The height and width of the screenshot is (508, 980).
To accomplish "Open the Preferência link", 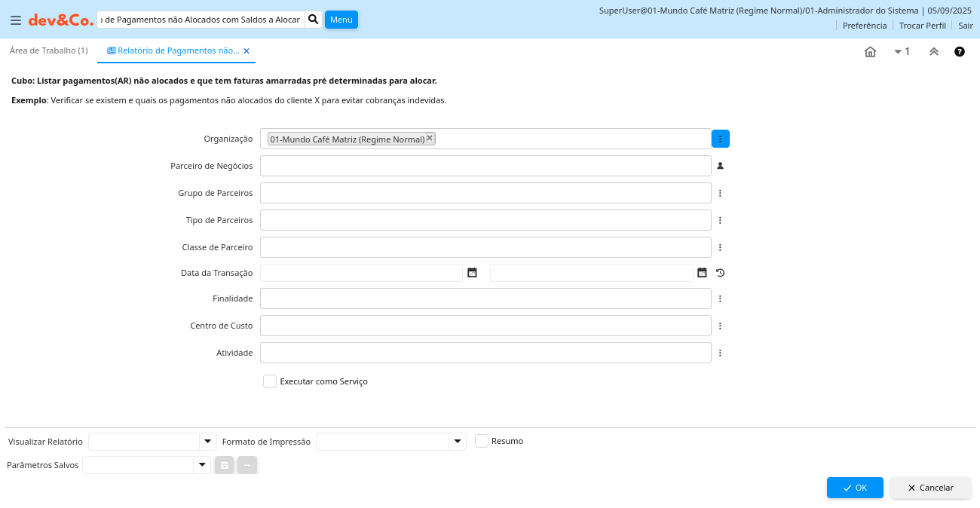I will pyautogui.click(x=865, y=26).
